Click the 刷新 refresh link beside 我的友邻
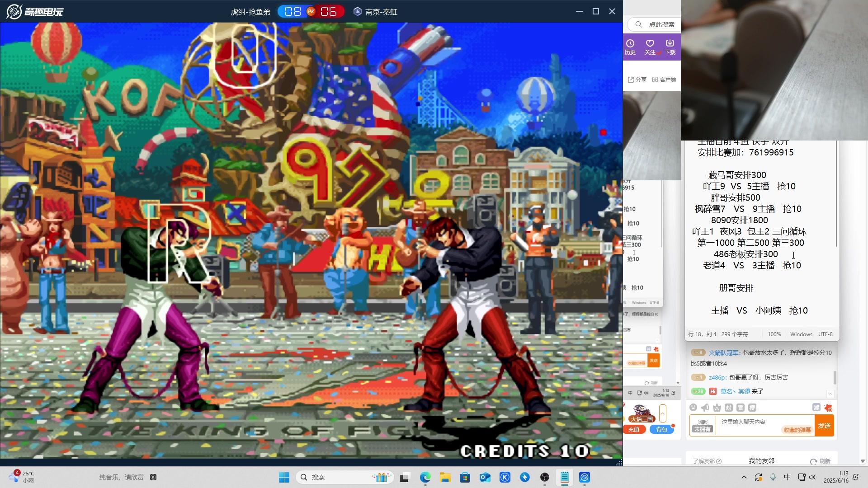This screenshot has width=868, height=488. (821, 461)
